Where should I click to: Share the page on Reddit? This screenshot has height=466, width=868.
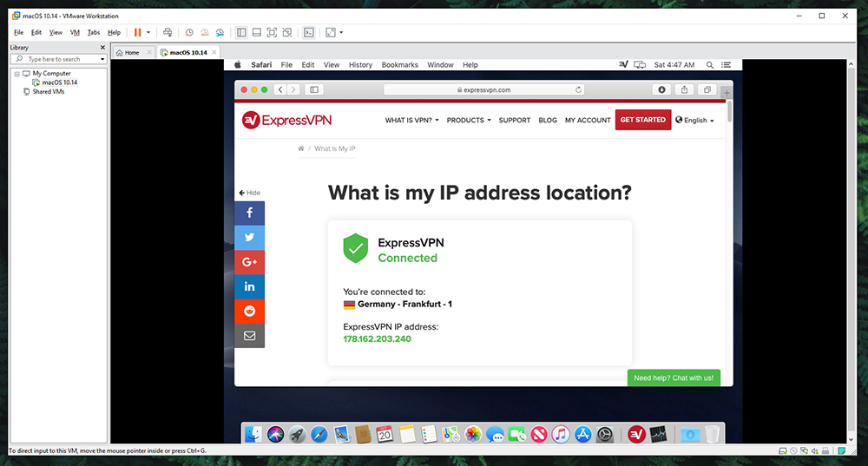[x=250, y=311]
